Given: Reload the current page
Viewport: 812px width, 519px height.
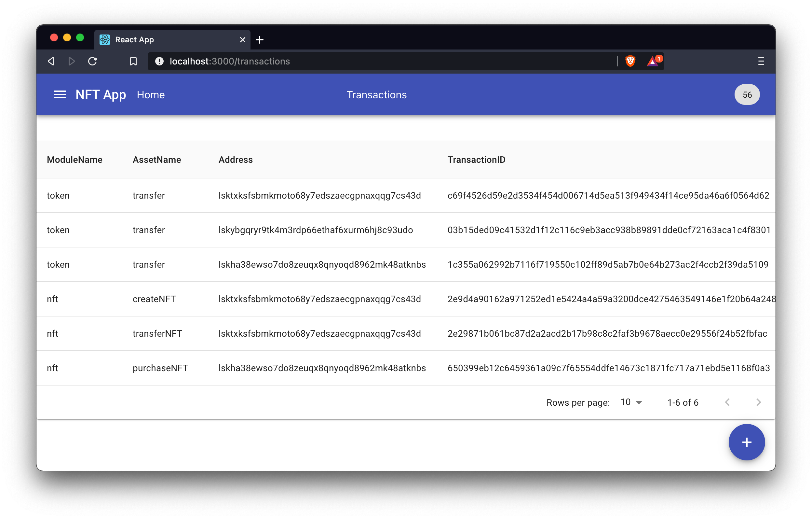Looking at the screenshot, I should point(93,61).
